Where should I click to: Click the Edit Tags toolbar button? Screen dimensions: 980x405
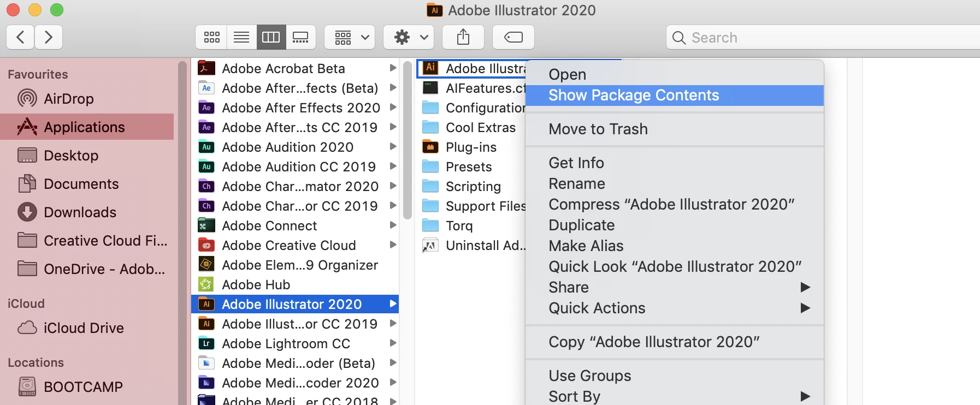tap(513, 37)
